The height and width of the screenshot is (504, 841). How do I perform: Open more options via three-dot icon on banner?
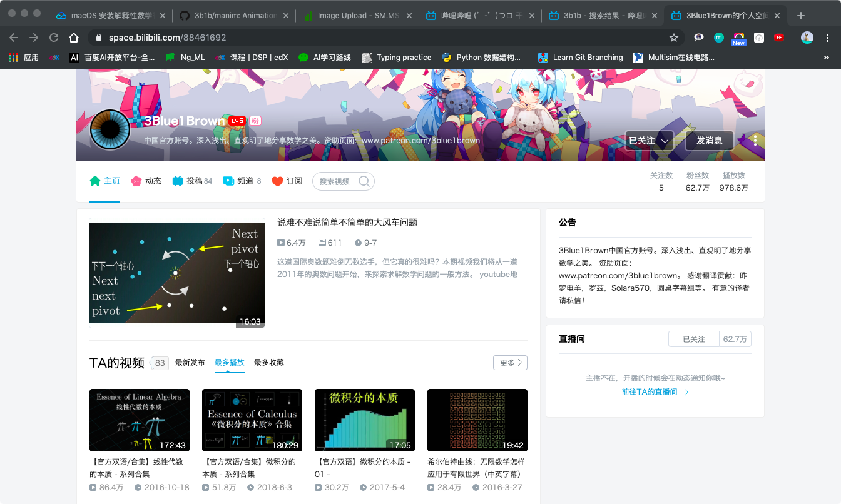pos(755,141)
